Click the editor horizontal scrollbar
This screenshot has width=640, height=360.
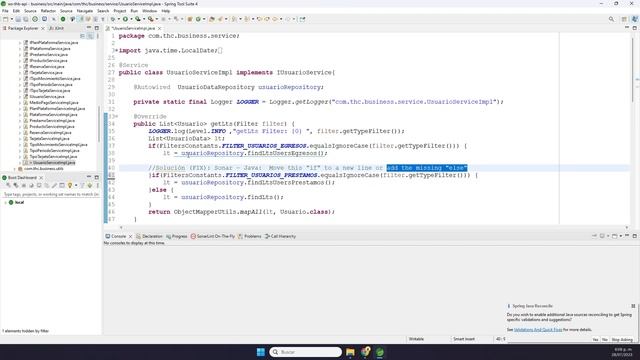pos(374,227)
